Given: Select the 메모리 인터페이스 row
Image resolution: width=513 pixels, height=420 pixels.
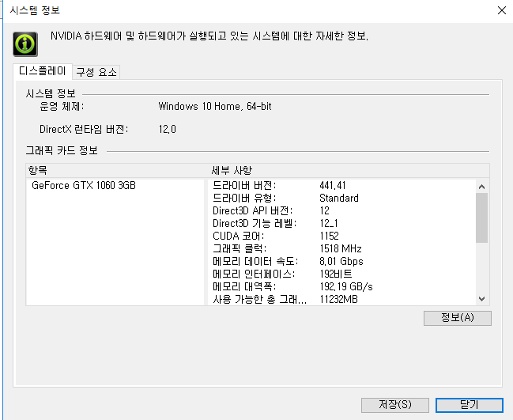Looking at the screenshot, I should (342, 274).
